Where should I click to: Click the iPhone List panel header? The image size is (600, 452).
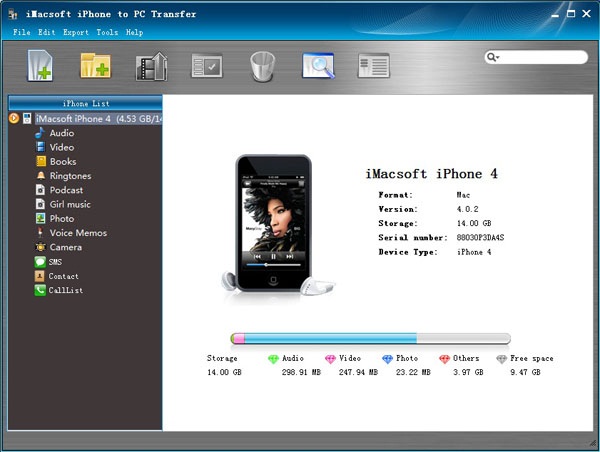coord(84,103)
